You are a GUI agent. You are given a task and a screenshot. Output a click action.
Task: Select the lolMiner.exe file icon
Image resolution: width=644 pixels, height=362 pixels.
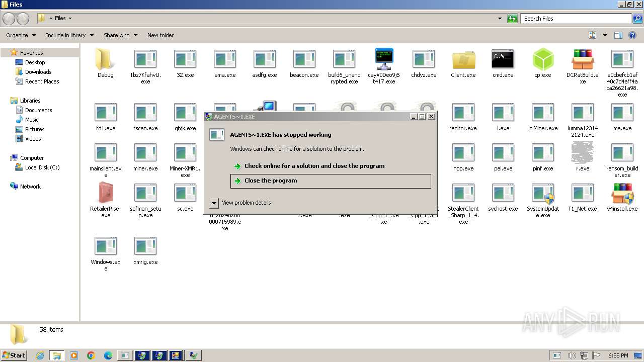coord(543,113)
